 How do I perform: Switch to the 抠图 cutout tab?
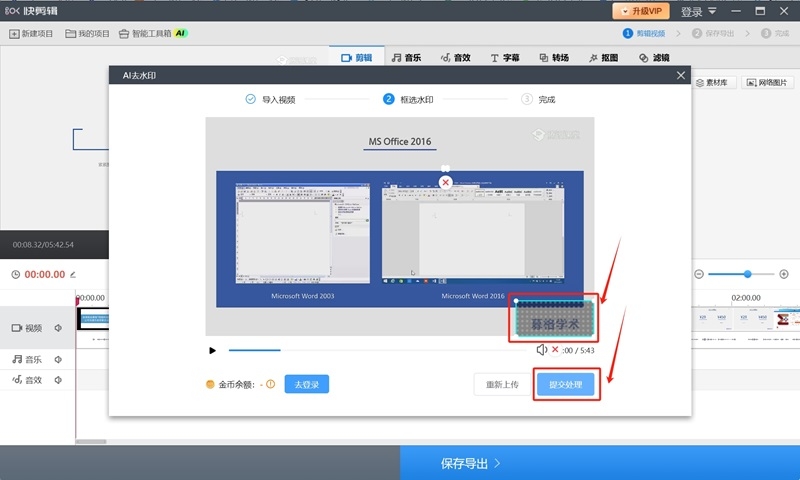tap(603, 58)
